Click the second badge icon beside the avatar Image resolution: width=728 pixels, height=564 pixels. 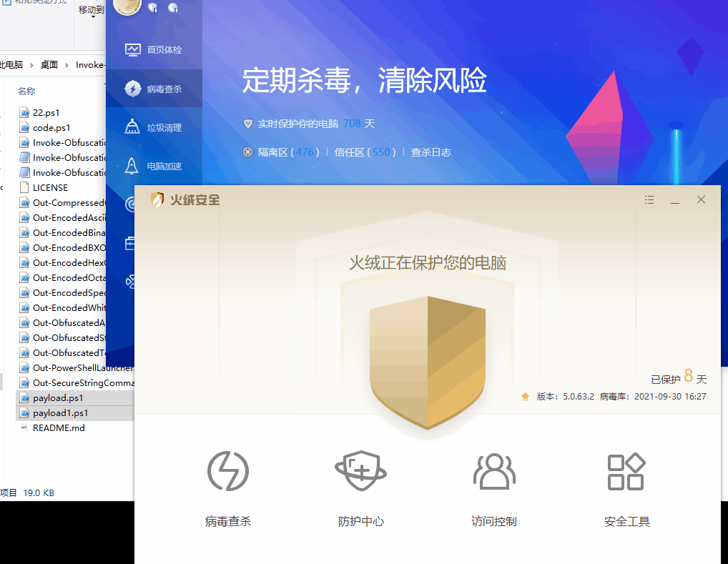tap(173, 7)
